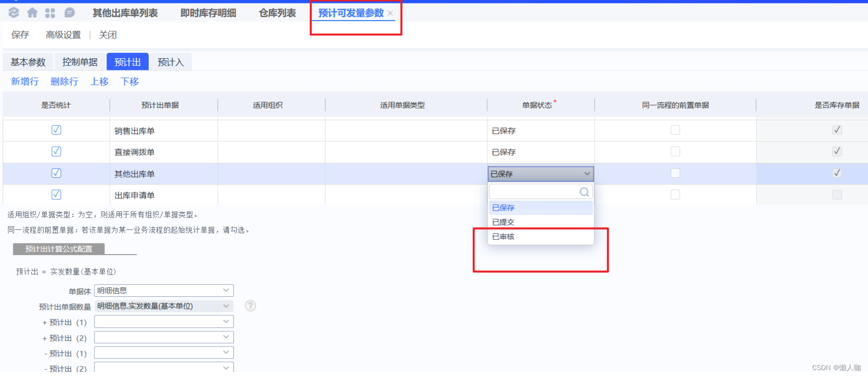Toggle 是否统计 for 出库申请单
Viewport: 868px width, 376px height.
coord(56,194)
